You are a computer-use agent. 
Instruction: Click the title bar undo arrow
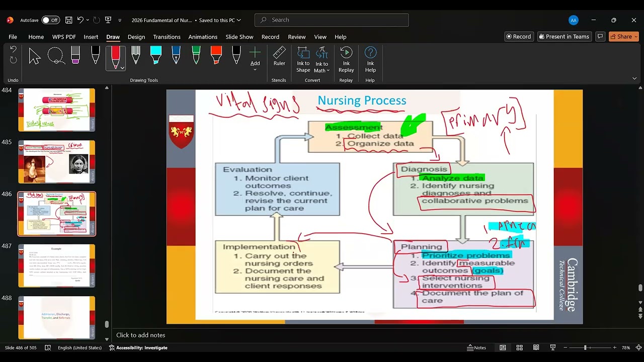(80, 20)
